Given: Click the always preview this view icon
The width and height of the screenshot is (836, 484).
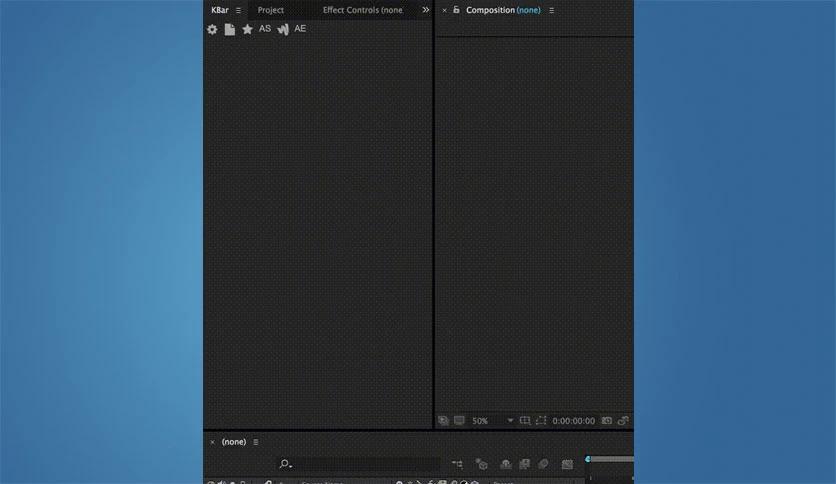Looking at the screenshot, I should 443,421.
